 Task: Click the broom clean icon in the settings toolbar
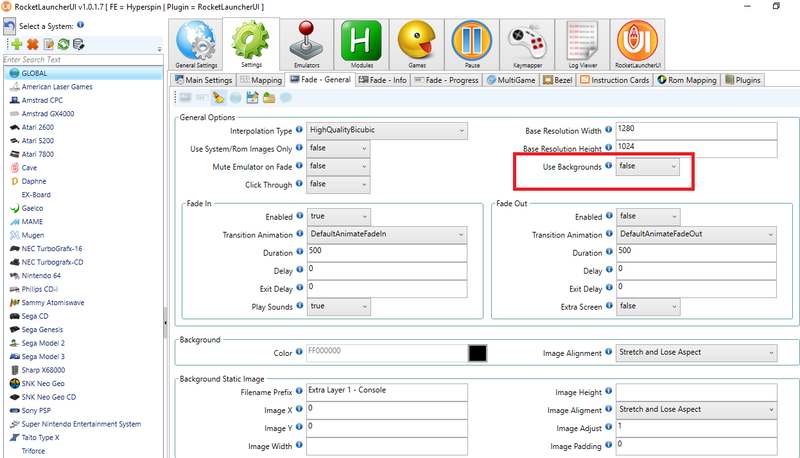coord(219,97)
